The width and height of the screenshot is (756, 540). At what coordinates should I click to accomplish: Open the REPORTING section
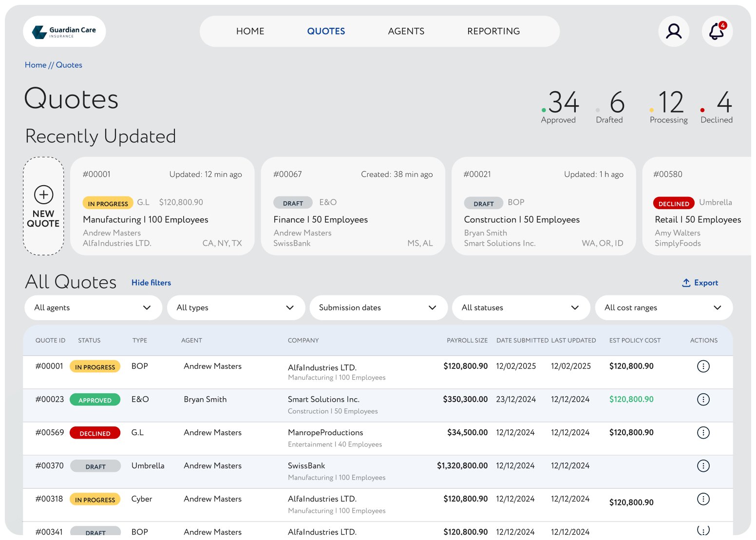coord(493,31)
